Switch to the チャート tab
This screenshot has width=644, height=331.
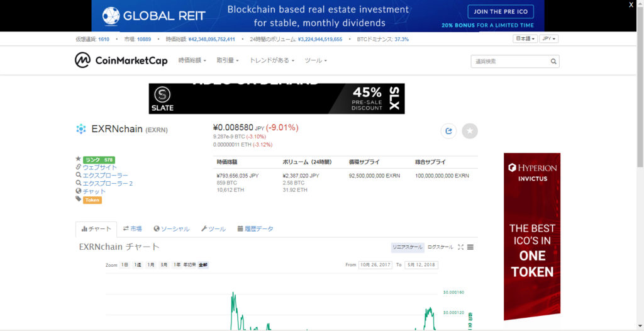tap(96, 229)
